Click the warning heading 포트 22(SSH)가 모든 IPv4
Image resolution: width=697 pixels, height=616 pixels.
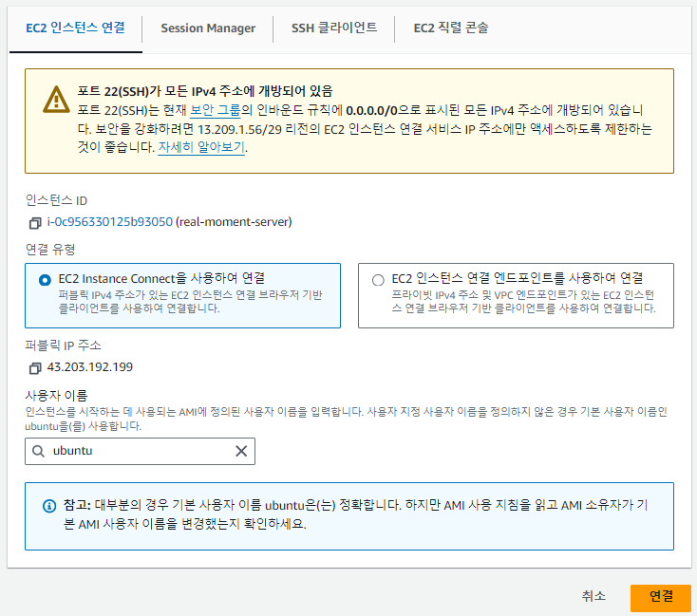[x=205, y=91]
